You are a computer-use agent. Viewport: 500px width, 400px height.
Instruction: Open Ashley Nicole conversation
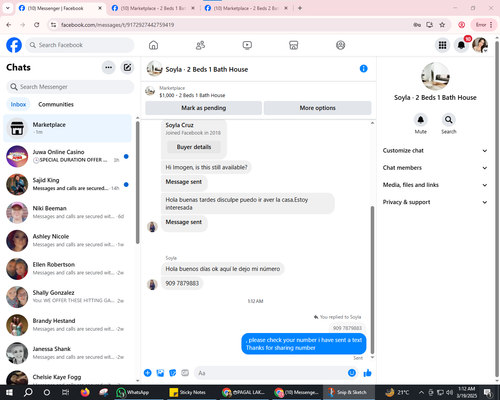coord(67,241)
